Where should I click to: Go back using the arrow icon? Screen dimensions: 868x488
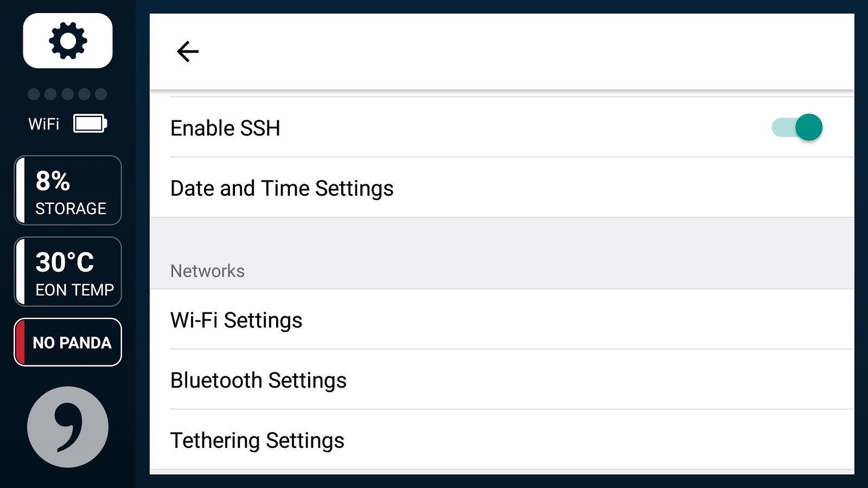click(188, 52)
